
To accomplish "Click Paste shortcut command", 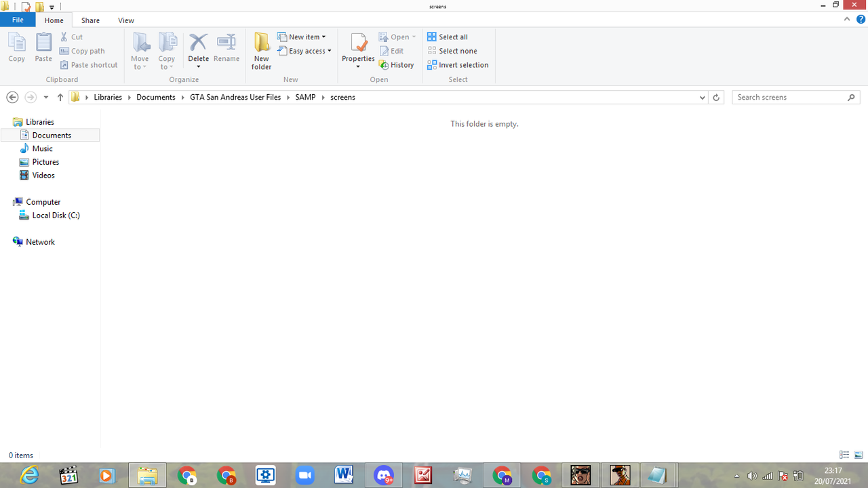I will pyautogui.click(x=89, y=65).
